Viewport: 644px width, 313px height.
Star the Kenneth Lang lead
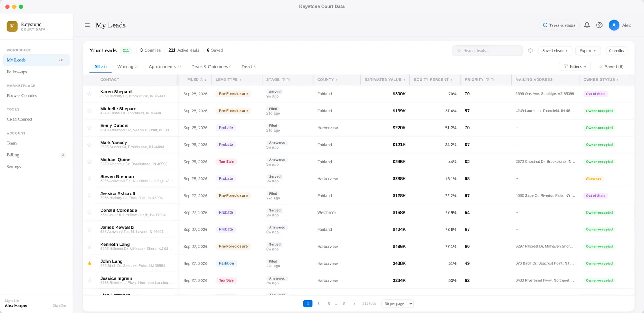[x=89, y=247]
